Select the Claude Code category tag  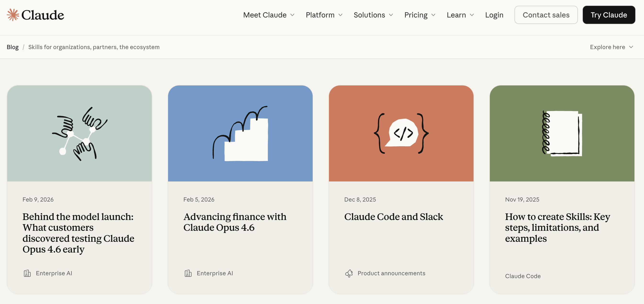(523, 276)
